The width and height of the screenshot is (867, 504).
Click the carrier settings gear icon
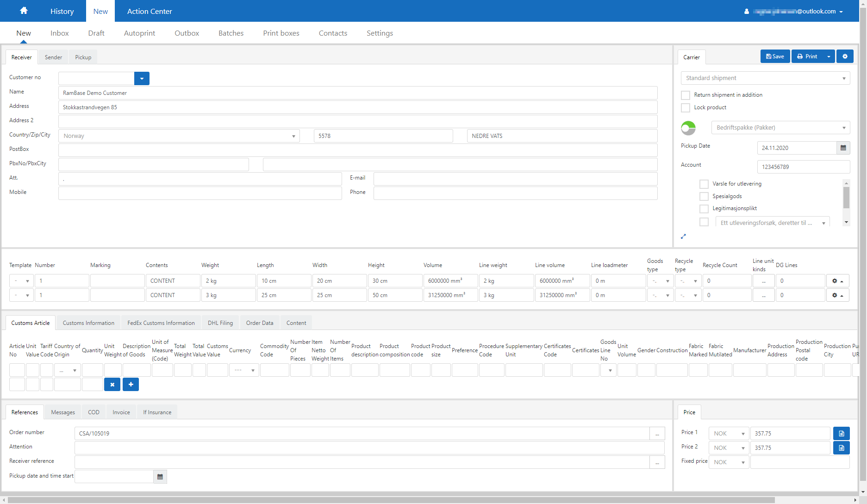[x=845, y=56]
